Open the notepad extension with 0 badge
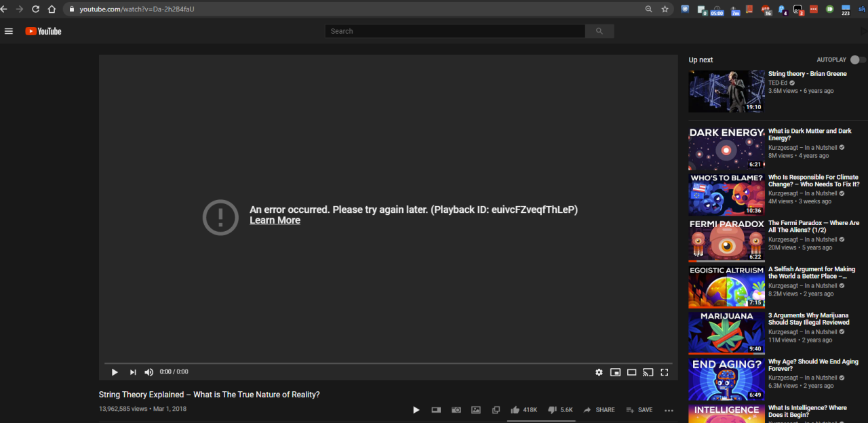Screen dimensions: 868x423 (701, 9)
